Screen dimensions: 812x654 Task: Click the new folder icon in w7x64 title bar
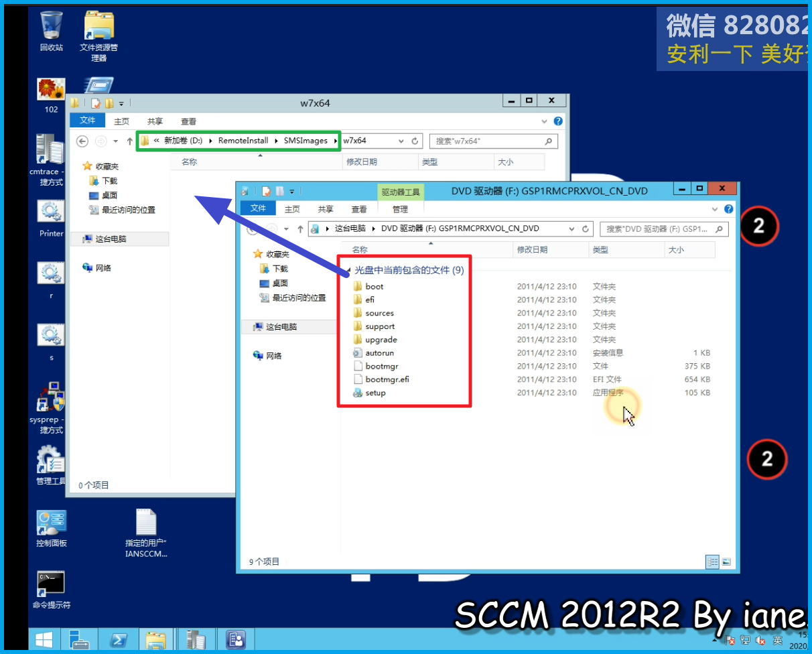pyautogui.click(x=109, y=103)
